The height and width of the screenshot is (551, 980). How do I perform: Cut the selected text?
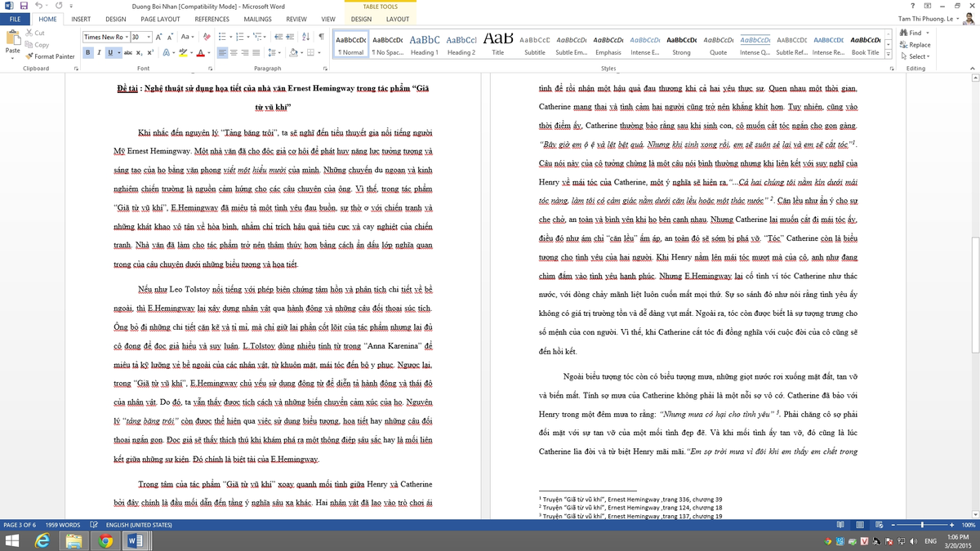coord(35,33)
